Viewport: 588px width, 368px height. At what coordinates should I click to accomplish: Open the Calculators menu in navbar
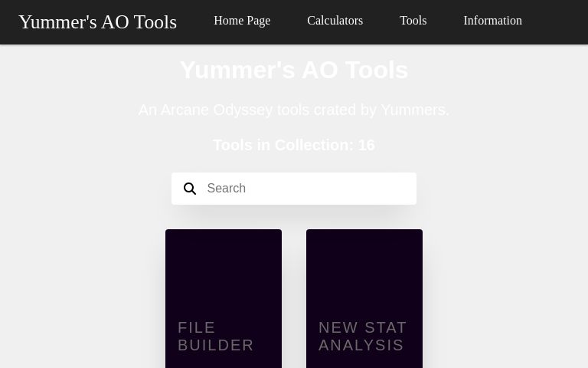click(x=335, y=21)
